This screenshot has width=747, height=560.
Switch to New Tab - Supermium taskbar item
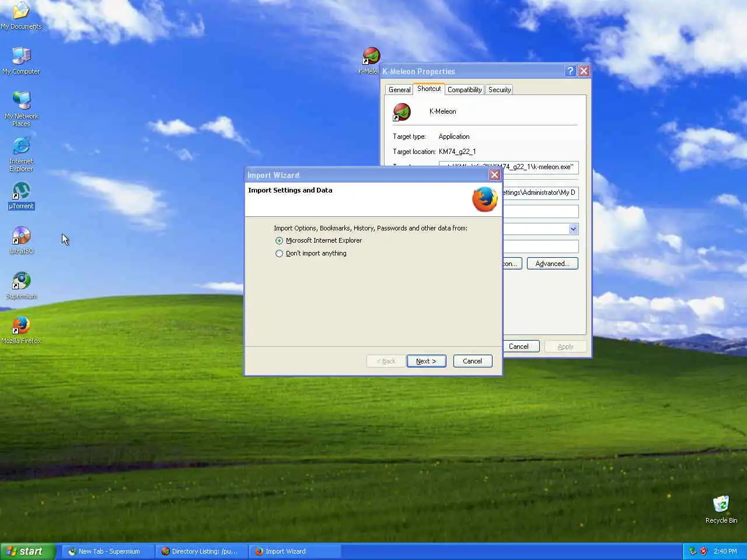[x=109, y=551]
